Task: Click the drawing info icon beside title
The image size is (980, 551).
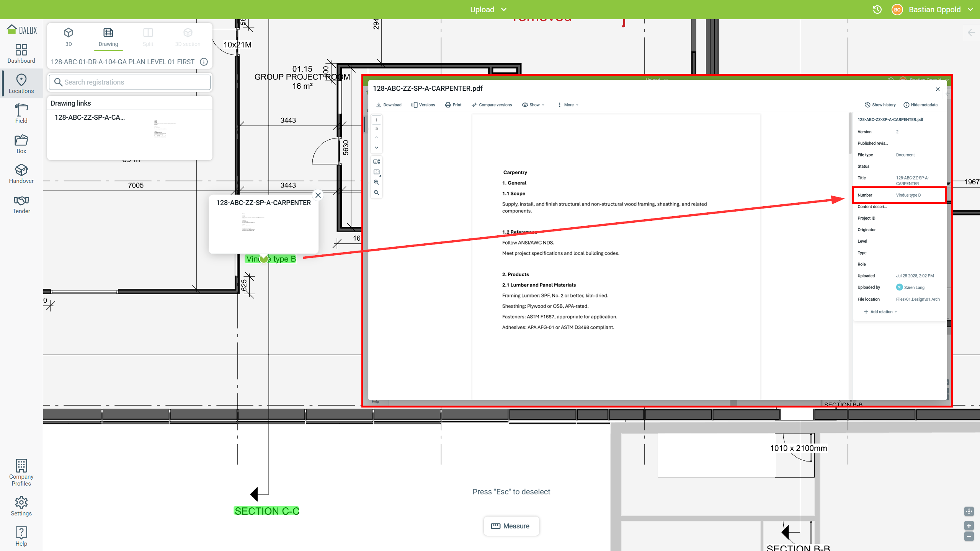Action: [x=204, y=62]
